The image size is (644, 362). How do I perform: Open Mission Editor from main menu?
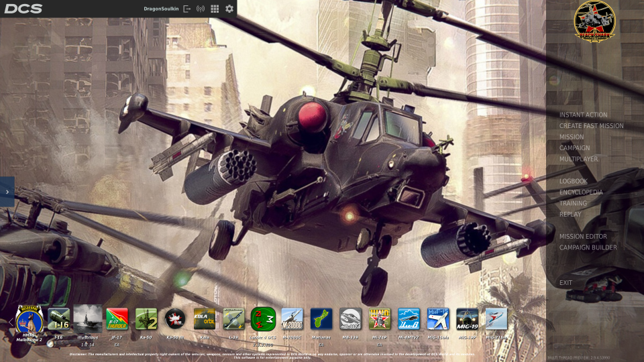(x=583, y=237)
